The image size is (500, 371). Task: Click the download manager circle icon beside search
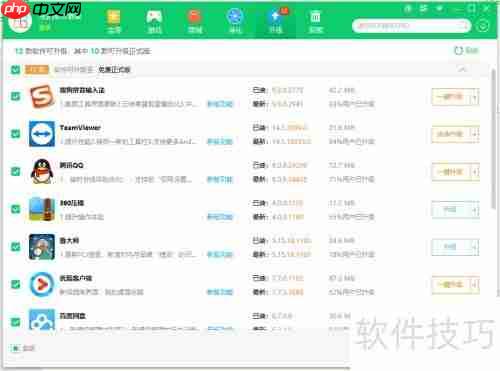click(483, 26)
